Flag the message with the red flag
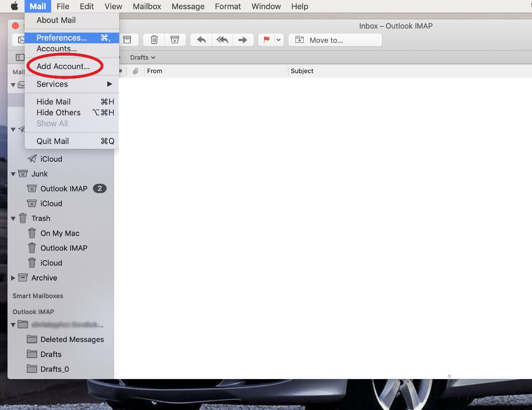The image size is (532, 410). coord(266,40)
